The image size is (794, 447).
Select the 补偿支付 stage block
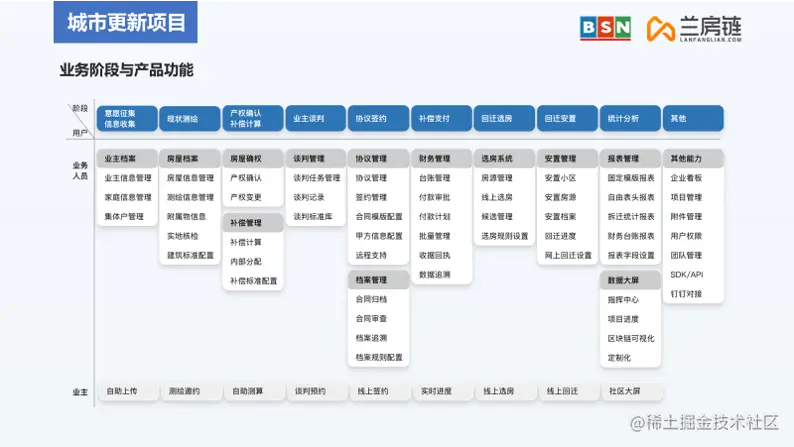[442, 118]
